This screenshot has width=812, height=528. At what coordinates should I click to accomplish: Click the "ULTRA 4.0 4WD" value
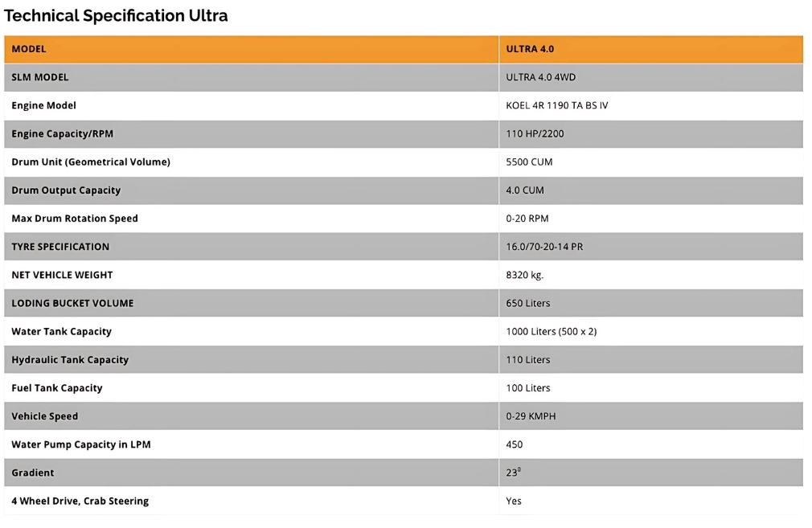(x=540, y=77)
